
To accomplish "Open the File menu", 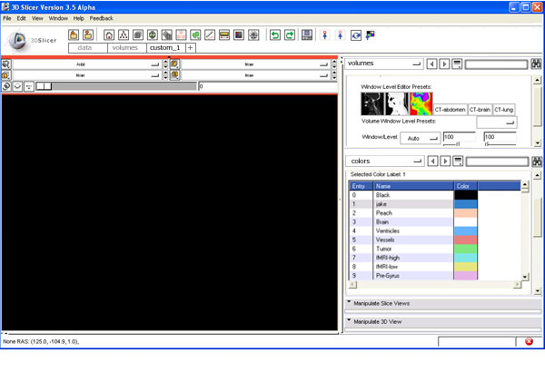I will [7, 18].
